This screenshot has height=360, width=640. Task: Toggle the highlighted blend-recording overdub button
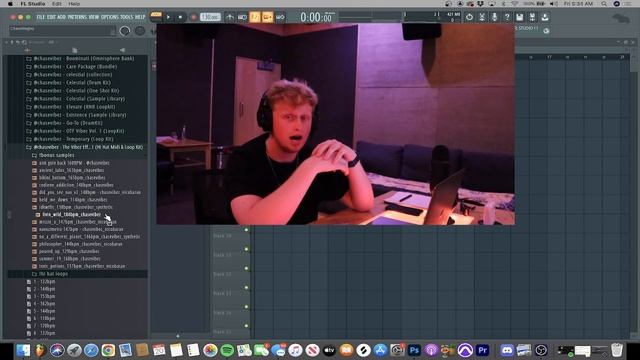coord(267,17)
